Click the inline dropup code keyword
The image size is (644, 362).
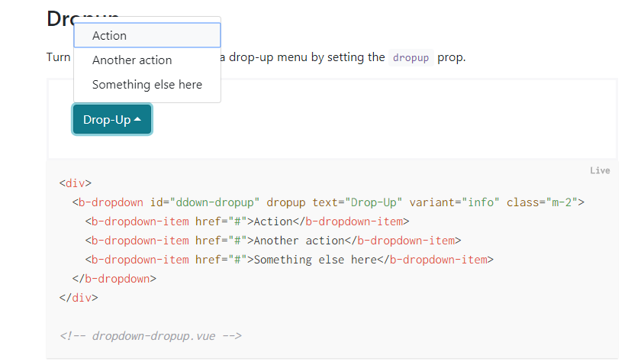pyautogui.click(x=411, y=57)
